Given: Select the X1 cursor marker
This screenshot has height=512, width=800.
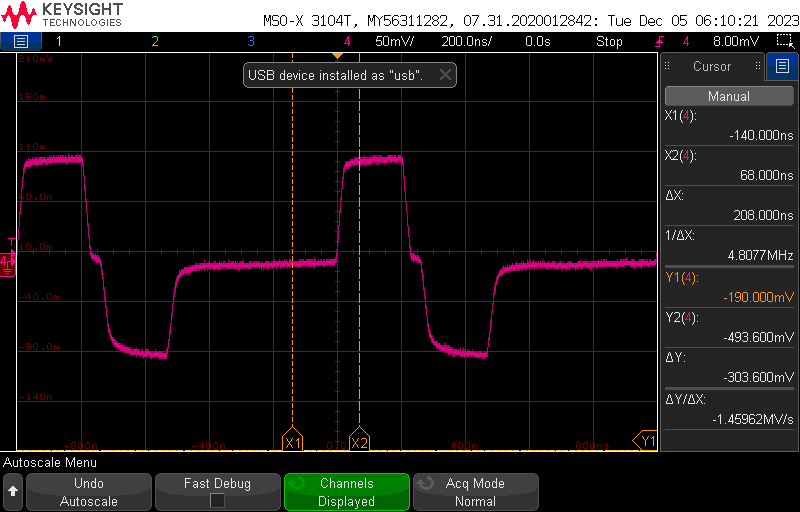Looking at the screenshot, I should (x=292, y=442).
